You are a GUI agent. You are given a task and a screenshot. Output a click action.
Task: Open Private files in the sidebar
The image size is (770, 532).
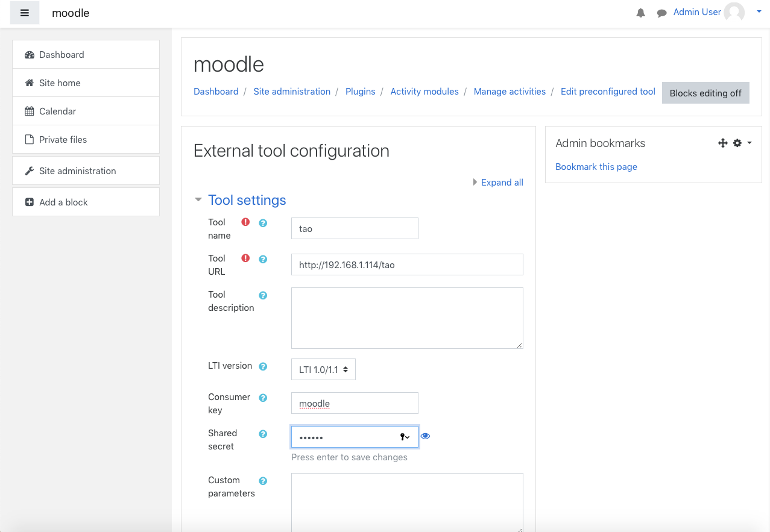[x=86, y=139]
